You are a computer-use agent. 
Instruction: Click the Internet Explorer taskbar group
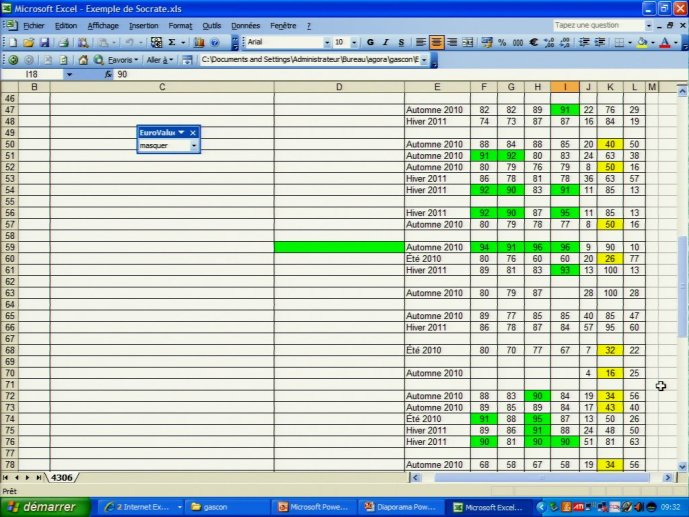pos(140,507)
